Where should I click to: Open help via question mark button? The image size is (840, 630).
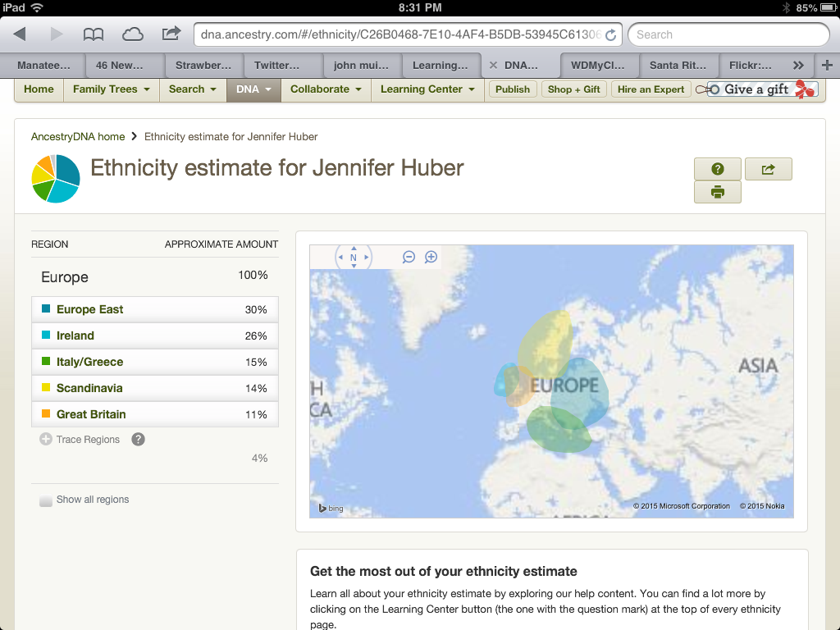(718, 169)
